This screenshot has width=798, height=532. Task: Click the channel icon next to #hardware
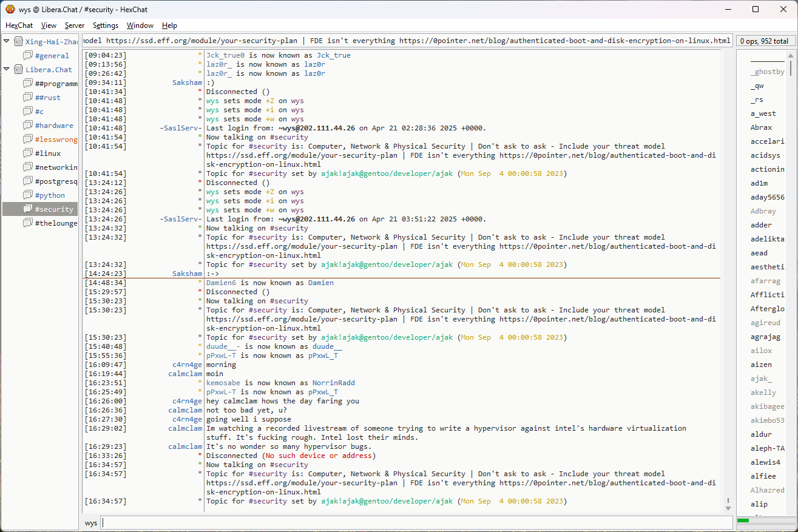click(x=28, y=126)
